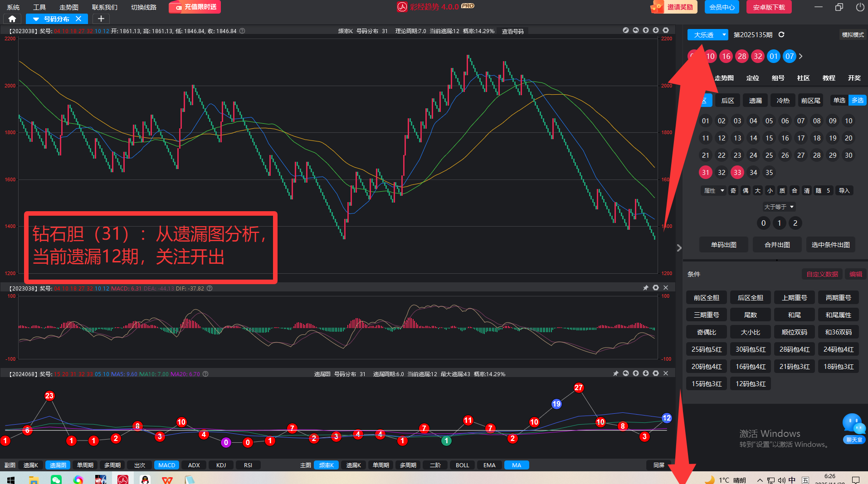Open the 走势图 menu in top bar
This screenshot has width=868, height=484.
[x=68, y=7]
